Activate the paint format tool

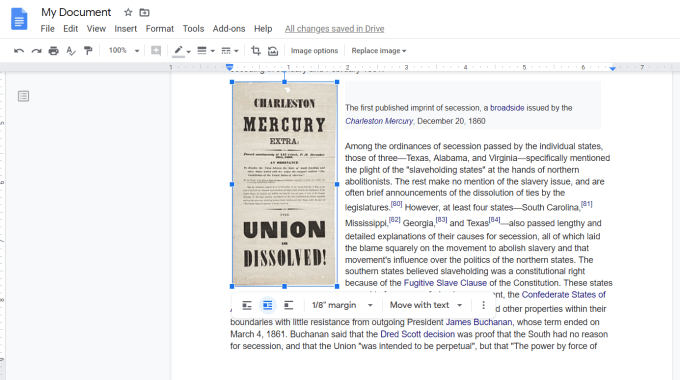click(x=88, y=51)
